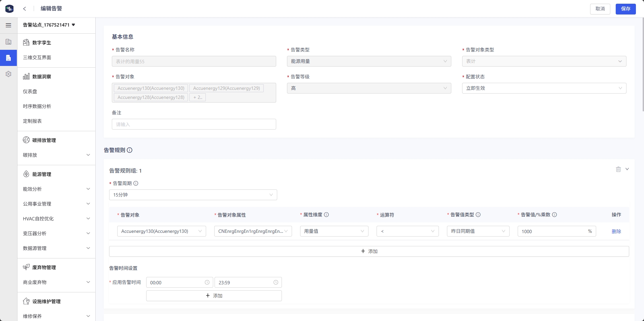Click the 删除 link in rule row

(616, 231)
